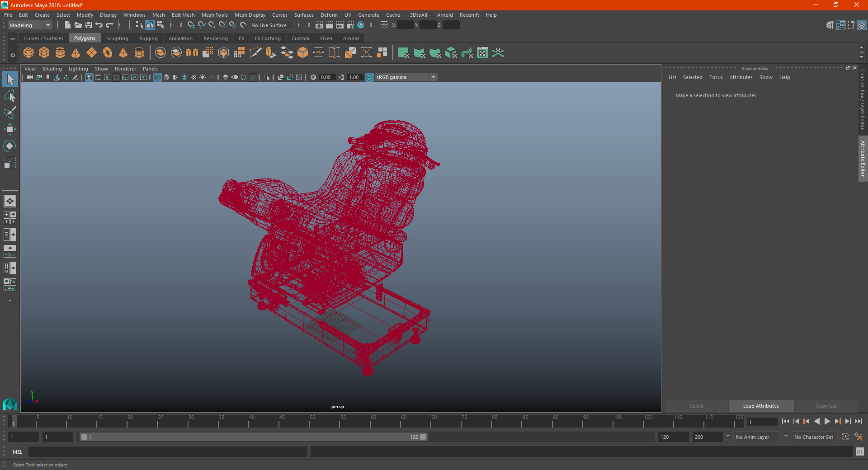Create a polygon pipe from the shelf
Viewport: 868px width, 470px height.
[x=139, y=53]
